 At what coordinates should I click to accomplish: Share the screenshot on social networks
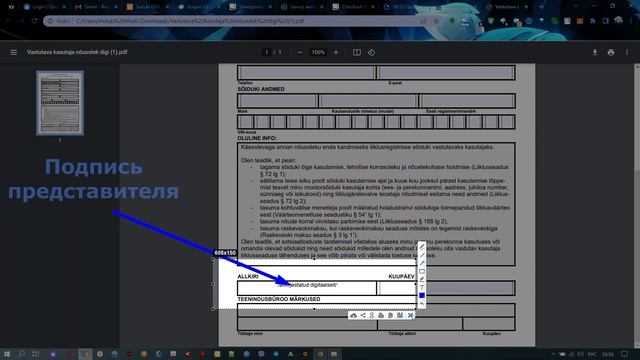tap(363, 316)
